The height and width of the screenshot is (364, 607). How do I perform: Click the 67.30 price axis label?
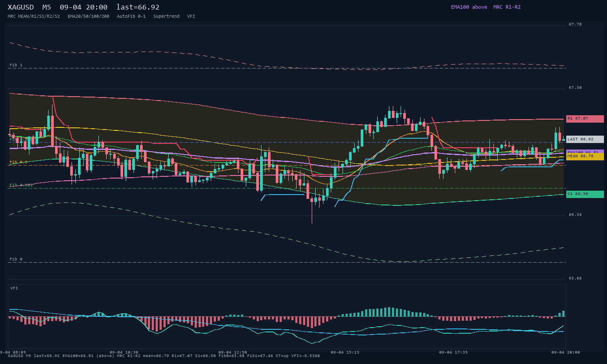pyautogui.click(x=575, y=88)
